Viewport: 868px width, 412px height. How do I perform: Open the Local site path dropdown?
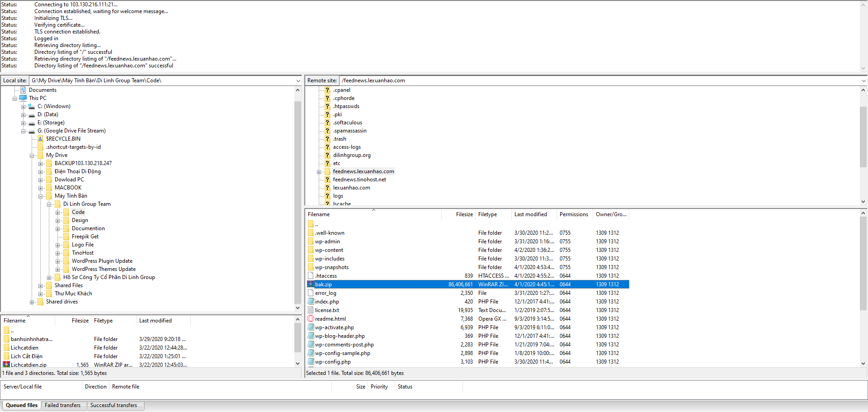298,81
